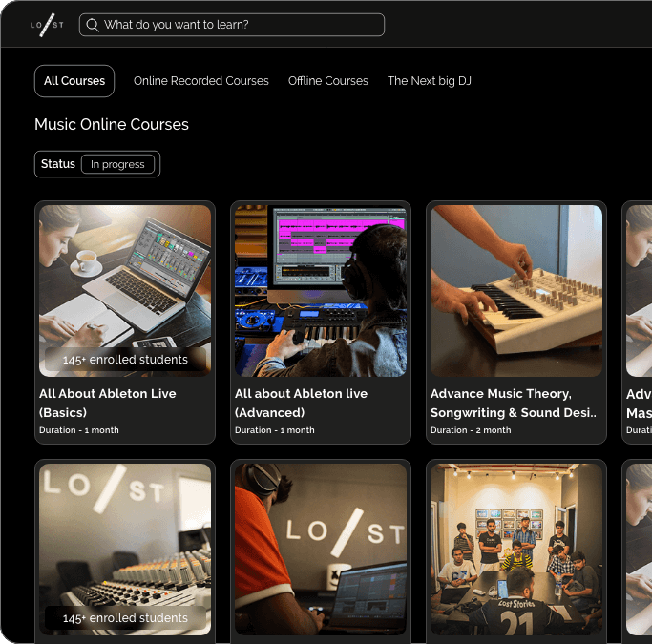Open All About Ableton Live (Basics) thumbnail
The width and height of the screenshot is (652, 644).
(125, 291)
